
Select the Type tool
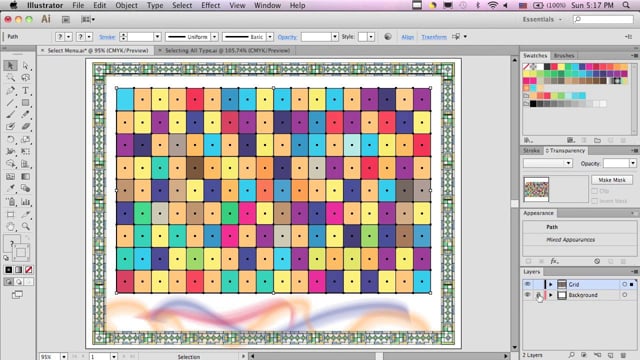coord(26,90)
